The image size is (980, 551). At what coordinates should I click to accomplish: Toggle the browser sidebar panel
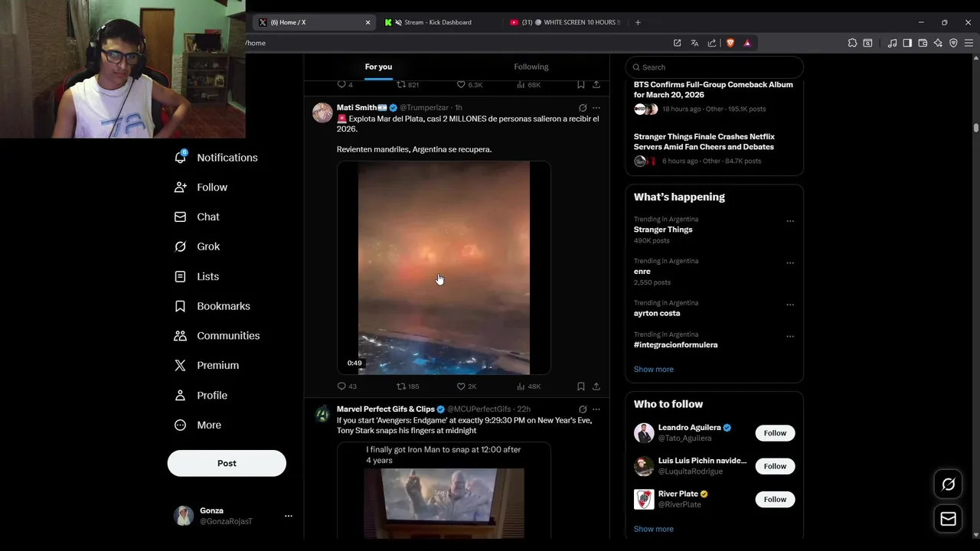click(907, 43)
